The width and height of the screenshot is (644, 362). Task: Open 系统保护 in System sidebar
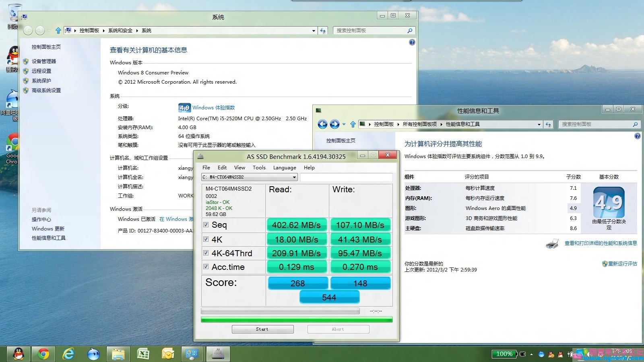tap(41, 81)
